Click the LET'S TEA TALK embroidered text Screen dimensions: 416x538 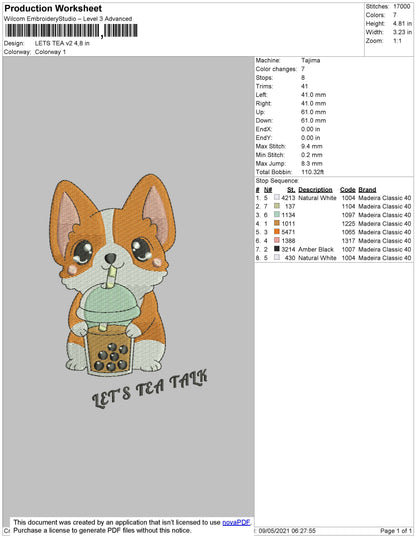pyautogui.click(x=149, y=389)
